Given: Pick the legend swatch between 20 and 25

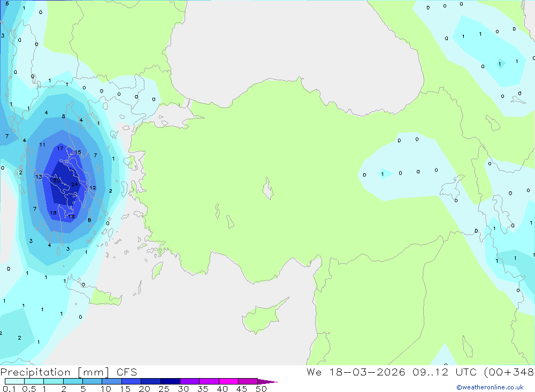Looking at the screenshot, I should tap(150, 381).
